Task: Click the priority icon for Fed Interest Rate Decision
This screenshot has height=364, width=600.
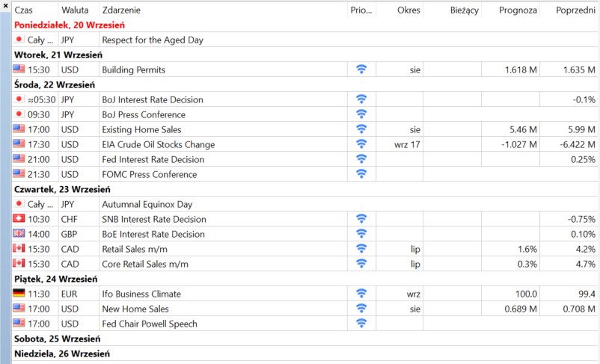Action: coord(361,158)
